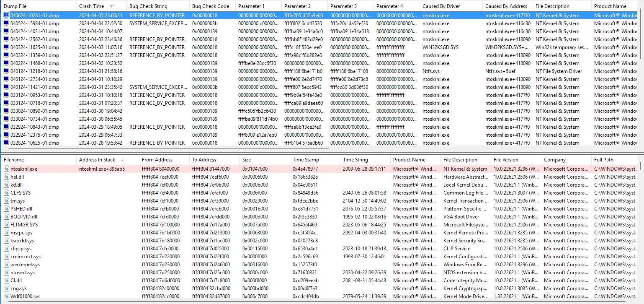Click the icon of 040224-11468-01.dmp
The height and width of the screenshot is (304, 644).
(x=6, y=63)
